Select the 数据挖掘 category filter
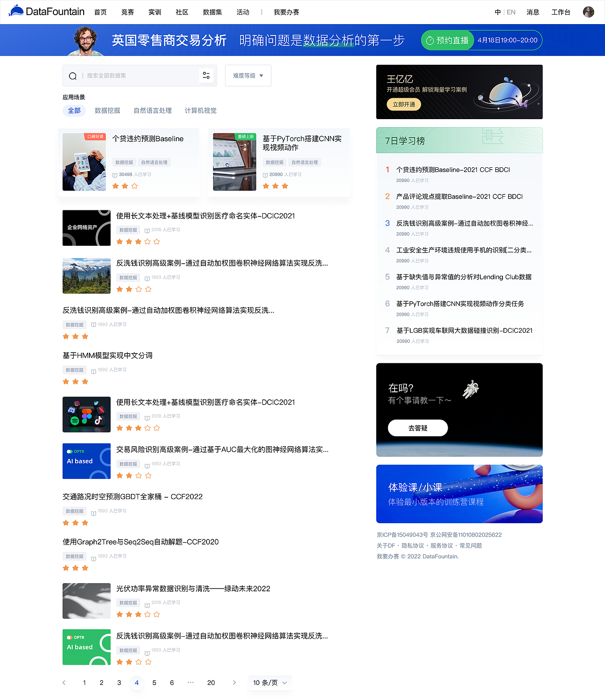Screen dimensions: 605x700 tap(107, 110)
